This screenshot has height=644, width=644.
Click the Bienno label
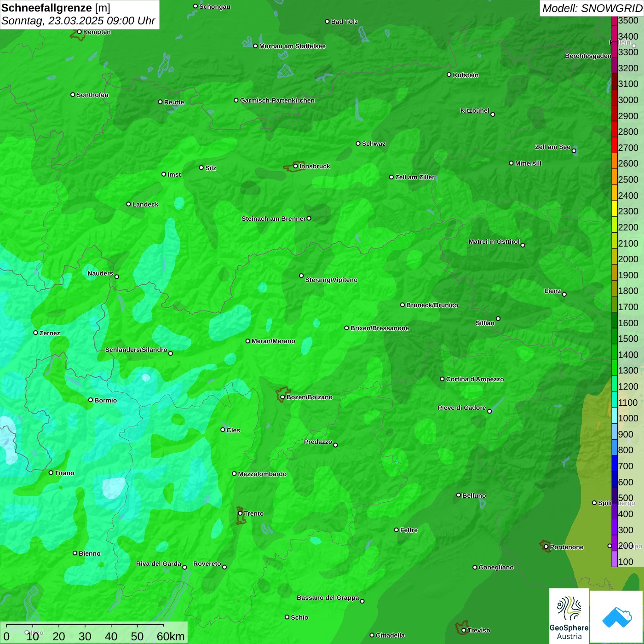89,553
